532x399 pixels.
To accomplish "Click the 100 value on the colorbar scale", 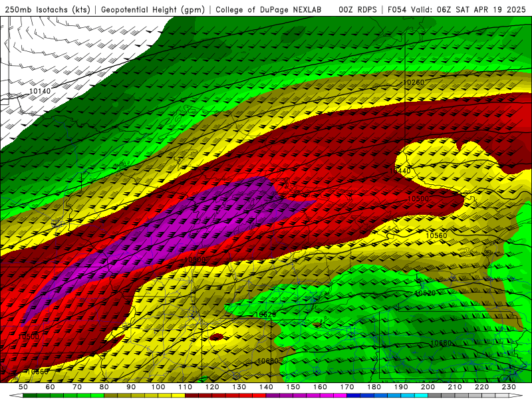I will (158, 387).
